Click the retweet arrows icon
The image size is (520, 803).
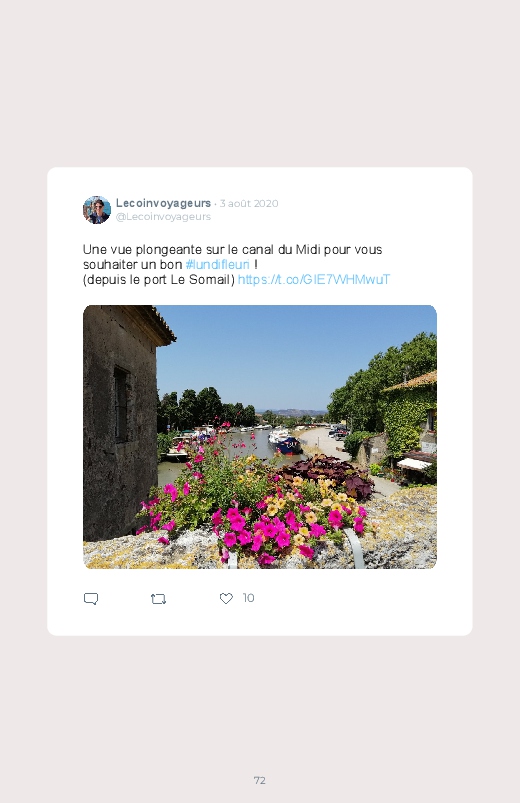tap(158, 599)
